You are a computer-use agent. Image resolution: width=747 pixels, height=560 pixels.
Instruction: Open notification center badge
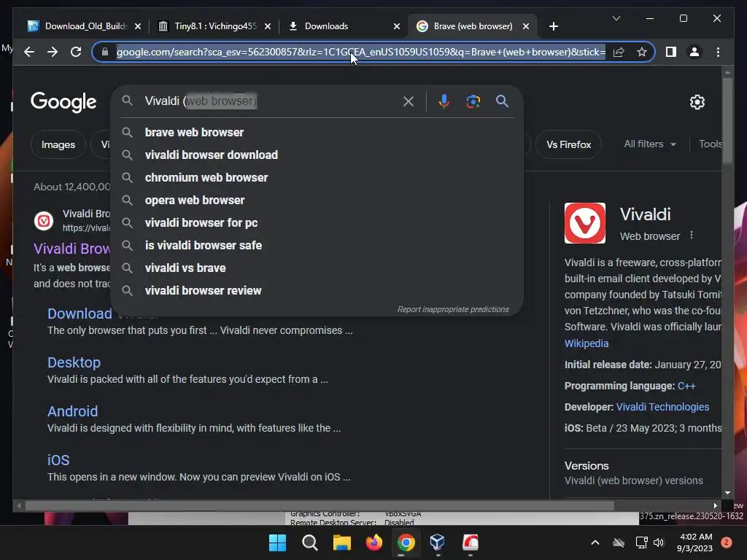coord(726,542)
